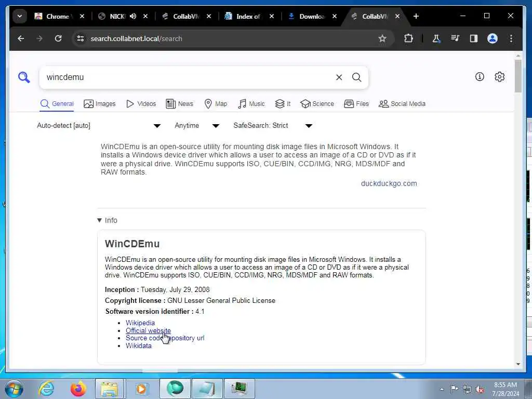Bookmark this page with the star
Screen dimensions: 532x399
pyautogui.click(x=382, y=38)
